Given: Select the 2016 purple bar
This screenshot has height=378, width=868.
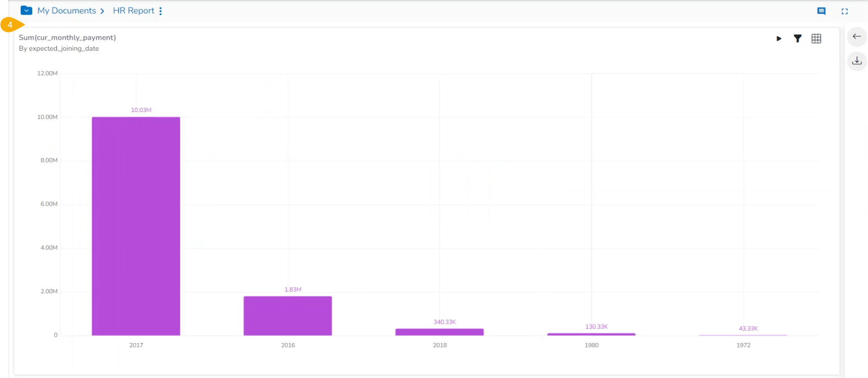Looking at the screenshot, I should tap(287, 315).
